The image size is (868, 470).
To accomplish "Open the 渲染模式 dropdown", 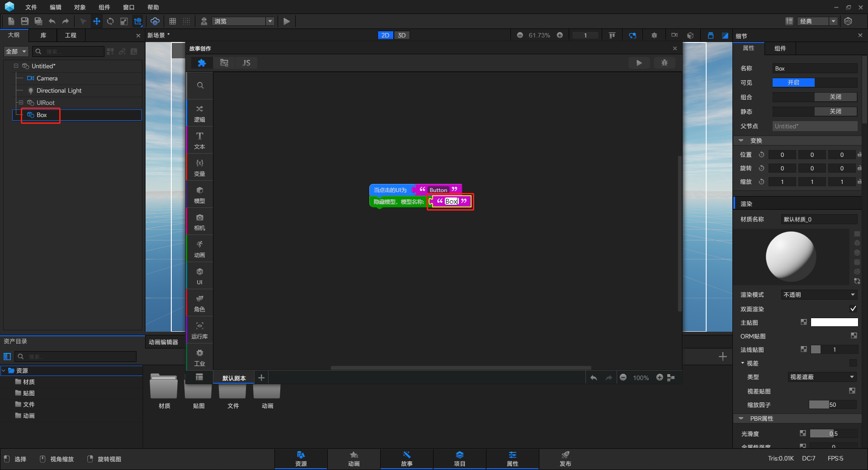I will [x=819, y=295].
